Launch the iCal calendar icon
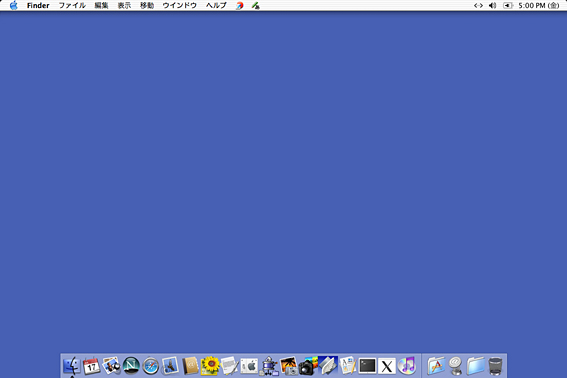Screen dimensions: 567x378 [91, 366]
